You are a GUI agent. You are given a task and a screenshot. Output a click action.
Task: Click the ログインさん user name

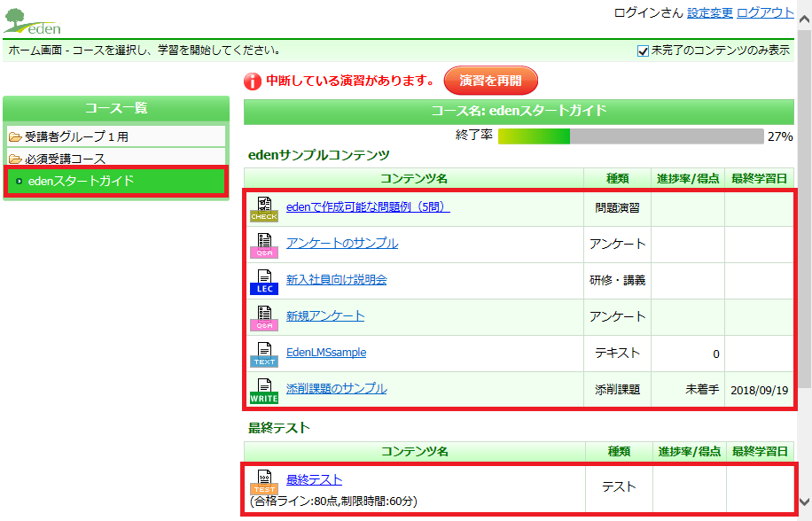click(648, 13)
